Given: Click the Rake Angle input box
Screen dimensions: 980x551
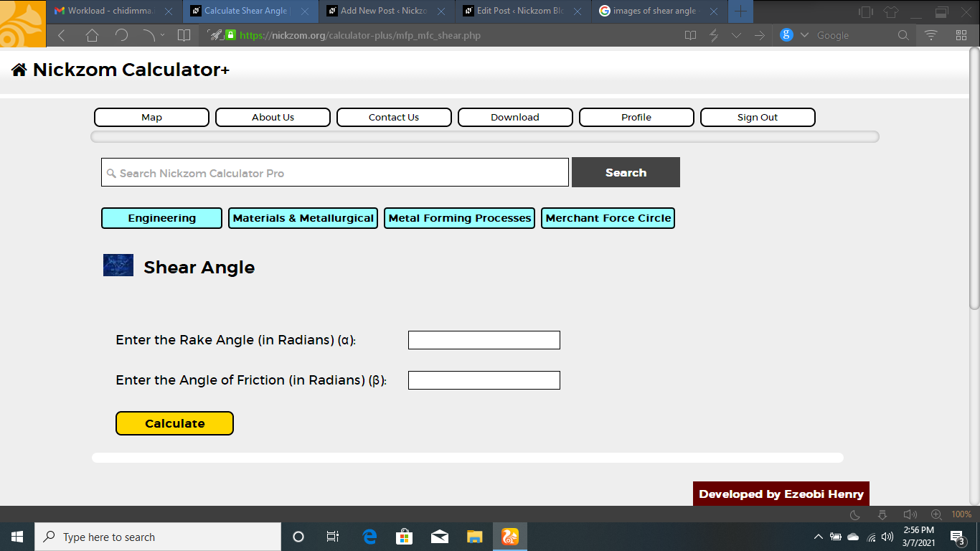Looking at the screenshot, I should point(484,340).
